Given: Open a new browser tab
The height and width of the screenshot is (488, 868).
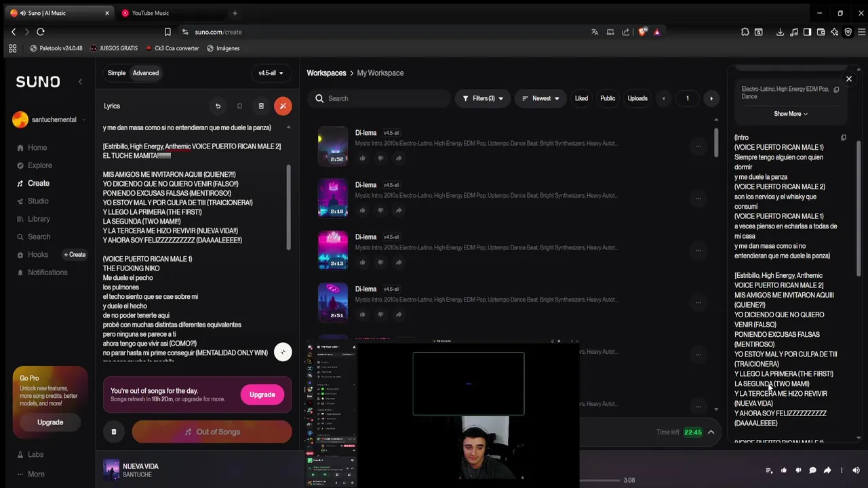Looking at the screenshot, I should 235,13.
